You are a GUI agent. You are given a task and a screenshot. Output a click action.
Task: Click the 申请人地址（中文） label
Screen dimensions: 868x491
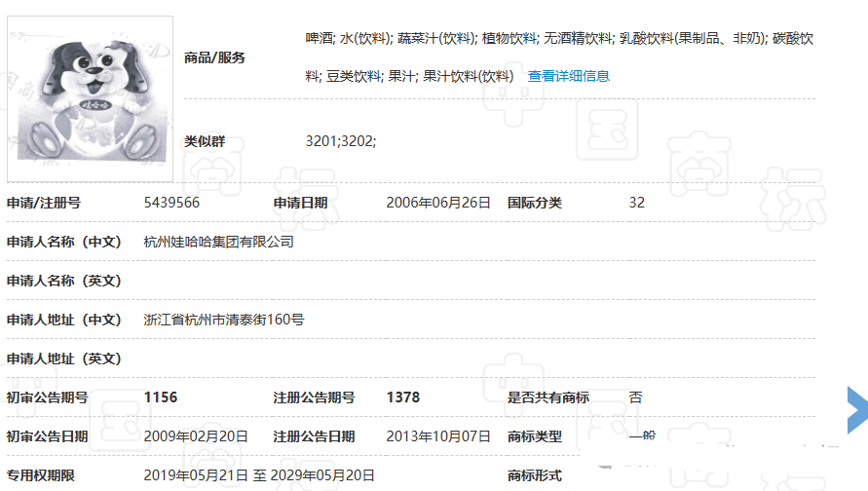pos(64,320)
